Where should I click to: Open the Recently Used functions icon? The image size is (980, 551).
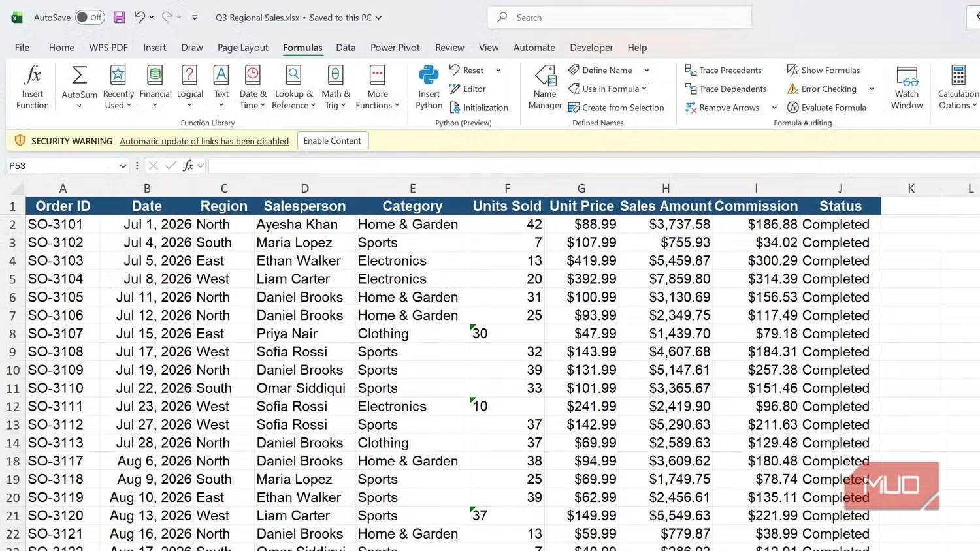[118, 74]
